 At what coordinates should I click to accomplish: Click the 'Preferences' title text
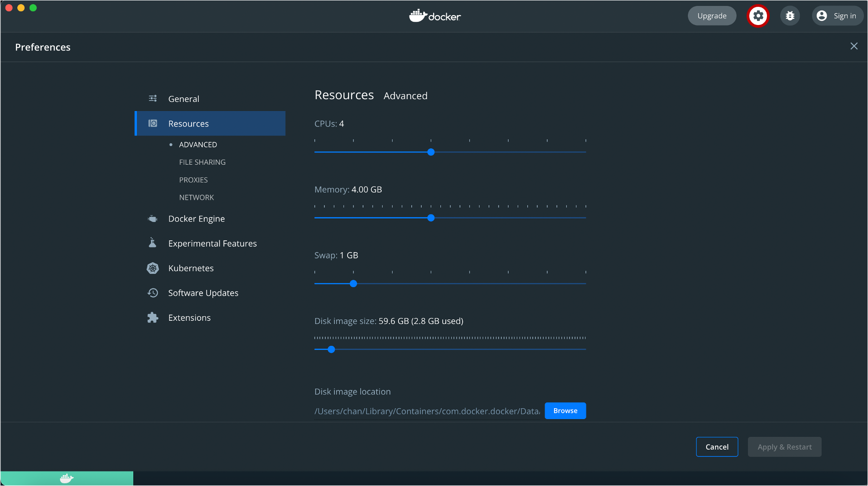coord(43,47)
